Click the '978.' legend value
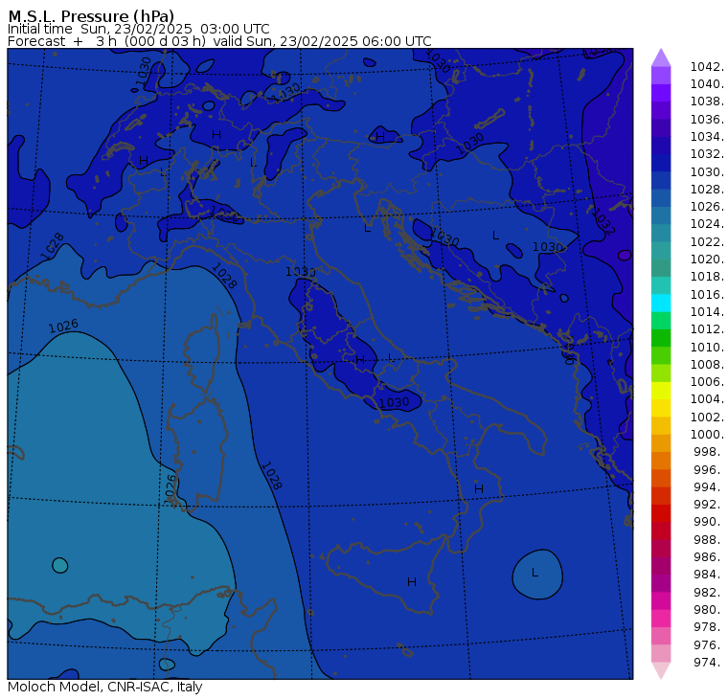728x700 pixels. 709,627
